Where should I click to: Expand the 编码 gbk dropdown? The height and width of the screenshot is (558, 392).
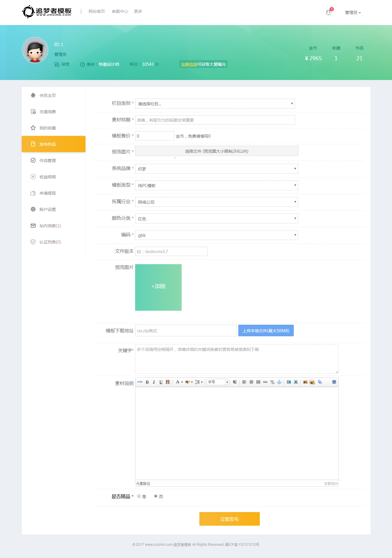coord(216,235)
